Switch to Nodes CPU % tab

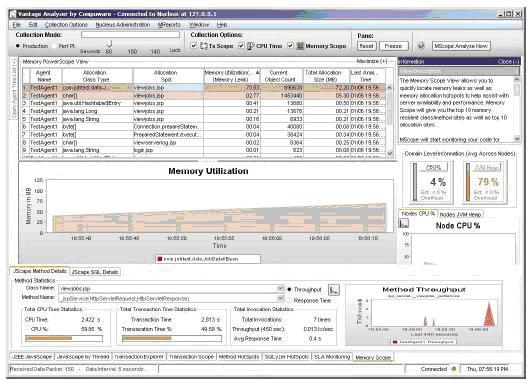418,214
